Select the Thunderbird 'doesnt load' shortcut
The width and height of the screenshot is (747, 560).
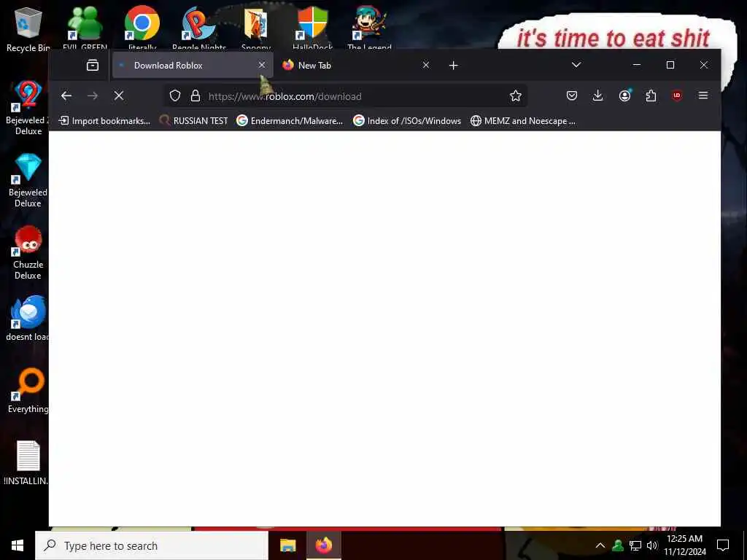coord(28,318)
